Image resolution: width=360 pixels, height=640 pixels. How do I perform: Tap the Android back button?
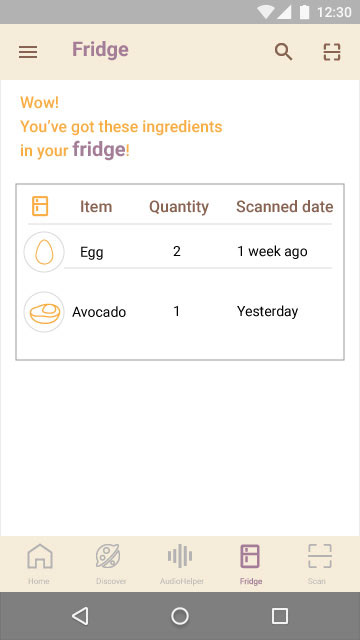tap(80, 616)
